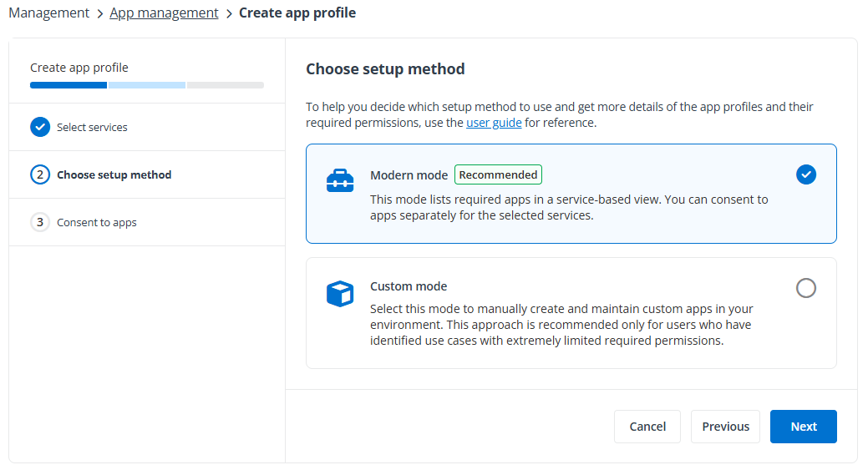868x470 pixels.
Task: Click the breadcrumb chevron after Management
Action: (x=99, y=14)
